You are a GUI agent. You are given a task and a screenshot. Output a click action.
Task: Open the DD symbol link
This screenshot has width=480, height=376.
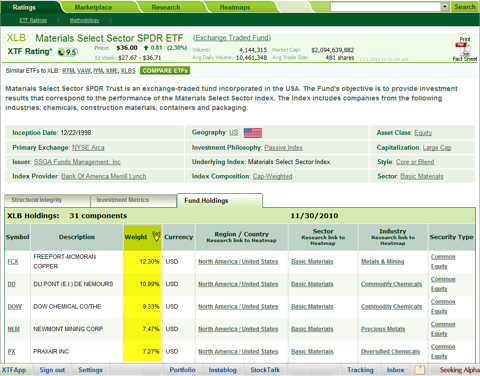[x=12, y=284]
